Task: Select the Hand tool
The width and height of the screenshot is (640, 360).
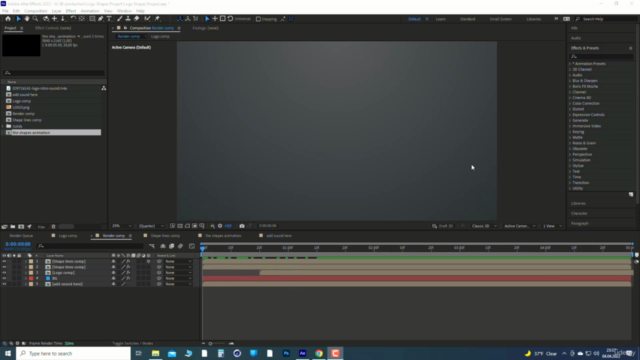Action: [27, 19]
